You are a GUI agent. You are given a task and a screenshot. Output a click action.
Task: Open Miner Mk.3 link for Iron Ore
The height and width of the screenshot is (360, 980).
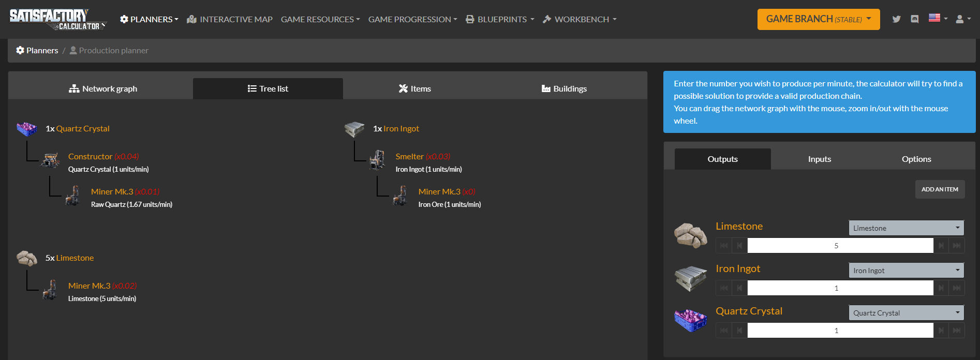(x=439, y=191)
